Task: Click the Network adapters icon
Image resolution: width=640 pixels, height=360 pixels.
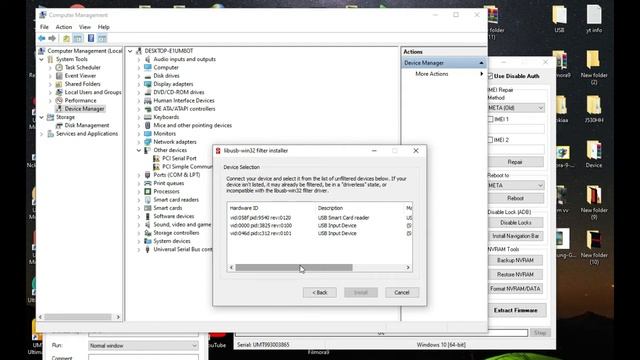Action: 148,142
